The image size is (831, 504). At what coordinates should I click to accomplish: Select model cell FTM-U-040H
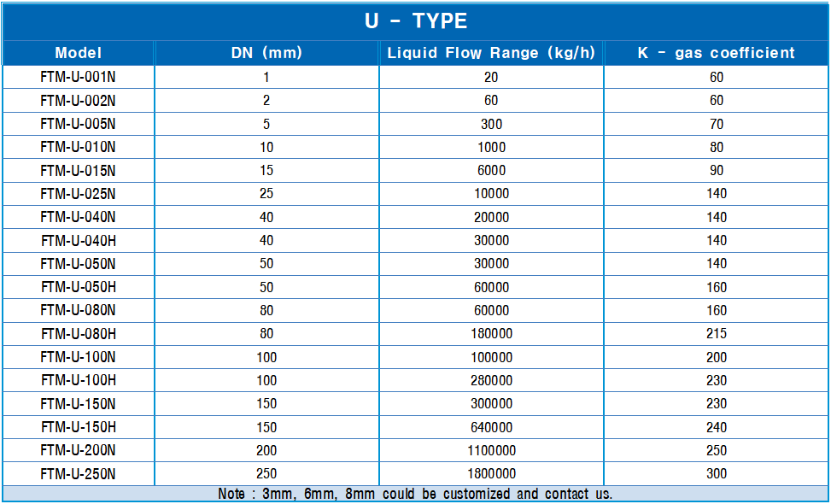pyautogui.click(x=78, y=241)
